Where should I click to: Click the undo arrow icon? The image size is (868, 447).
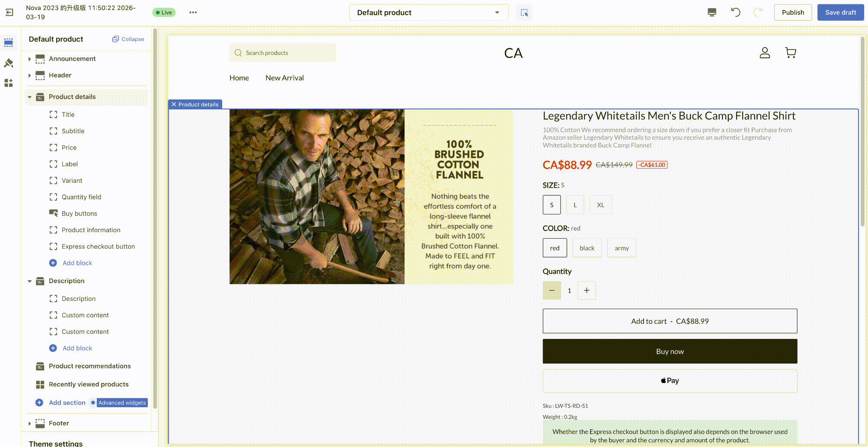coord(735,13)
